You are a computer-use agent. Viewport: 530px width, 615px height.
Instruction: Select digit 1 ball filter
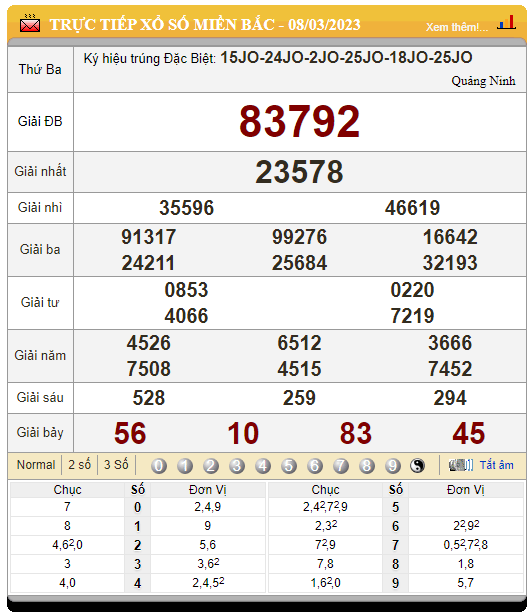coord(185,466)
